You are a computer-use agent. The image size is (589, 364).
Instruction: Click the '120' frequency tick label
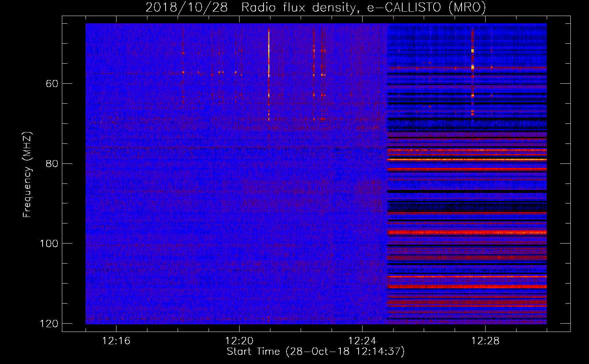[x=49, y=324]
